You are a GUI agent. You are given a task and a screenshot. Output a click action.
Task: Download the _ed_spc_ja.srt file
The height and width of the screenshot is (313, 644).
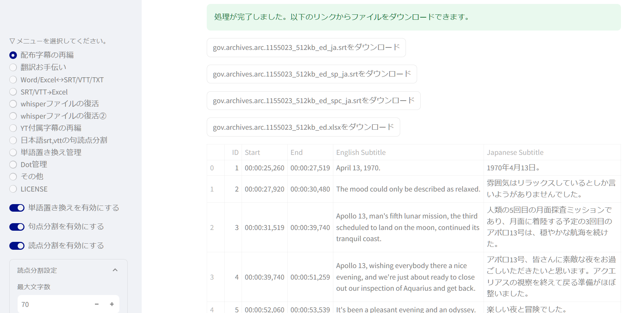pyautogui.click(x=313, y=101)
